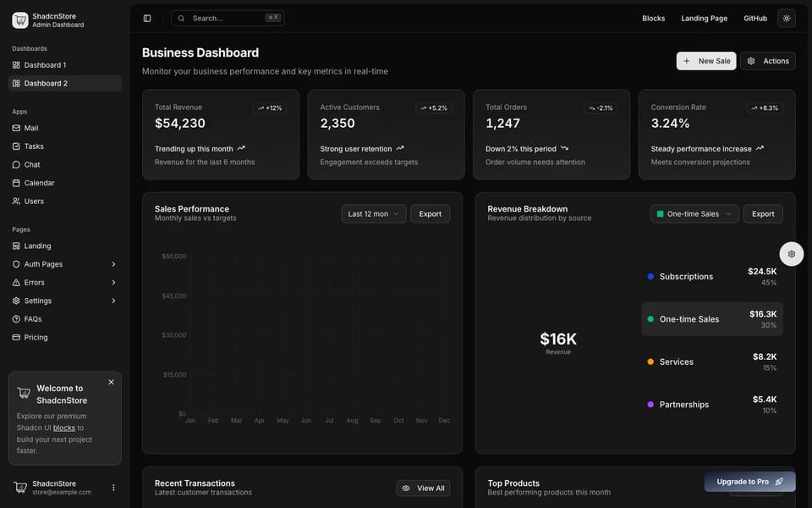Click the orange Services color dot
812x508 pixels.
[x=650, y=362]
